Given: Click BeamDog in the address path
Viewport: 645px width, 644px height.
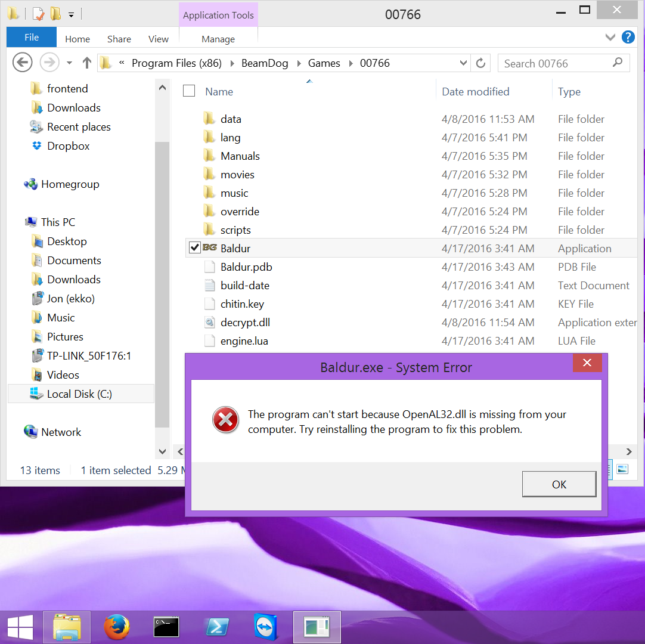Looking at the screenshot, I should [x=265, y=63].
